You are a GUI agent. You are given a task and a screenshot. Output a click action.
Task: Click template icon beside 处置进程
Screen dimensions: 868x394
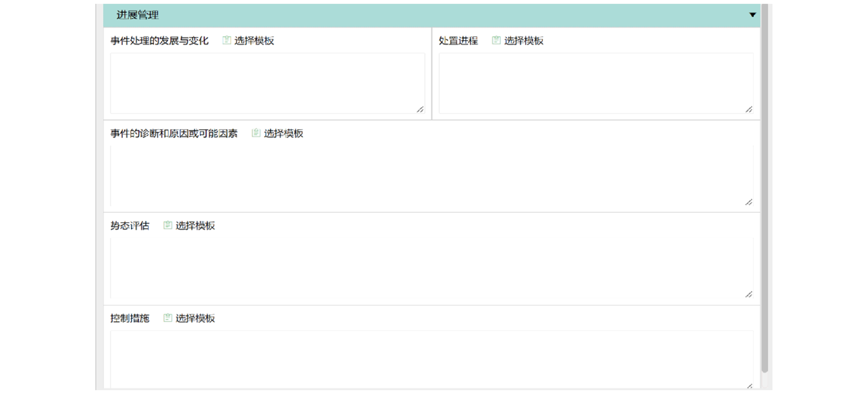click(496, 40)
